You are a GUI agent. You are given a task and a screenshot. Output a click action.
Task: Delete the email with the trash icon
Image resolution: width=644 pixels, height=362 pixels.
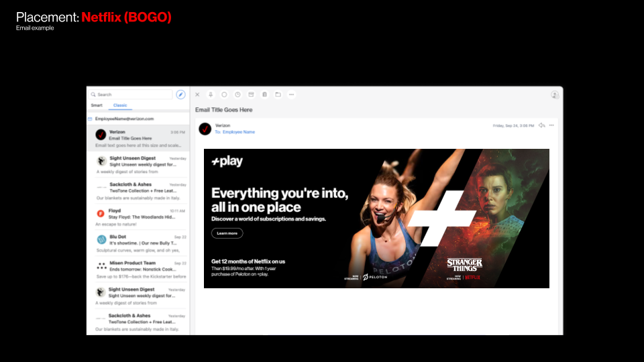[264, 95]
